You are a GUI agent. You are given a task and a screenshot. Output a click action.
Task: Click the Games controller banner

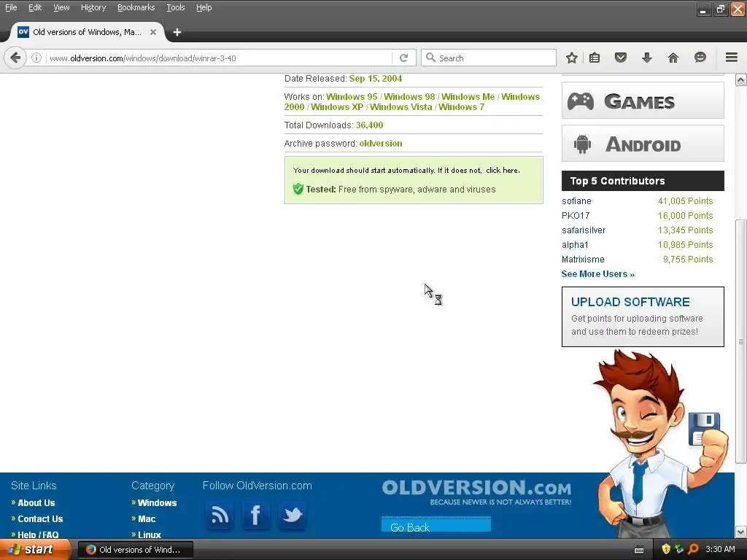point(643,101)
